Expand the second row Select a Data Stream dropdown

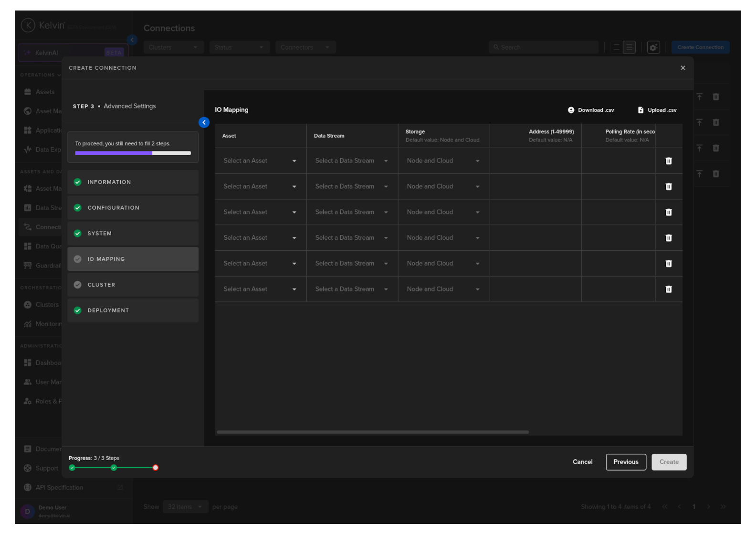[x=351, y=187]
